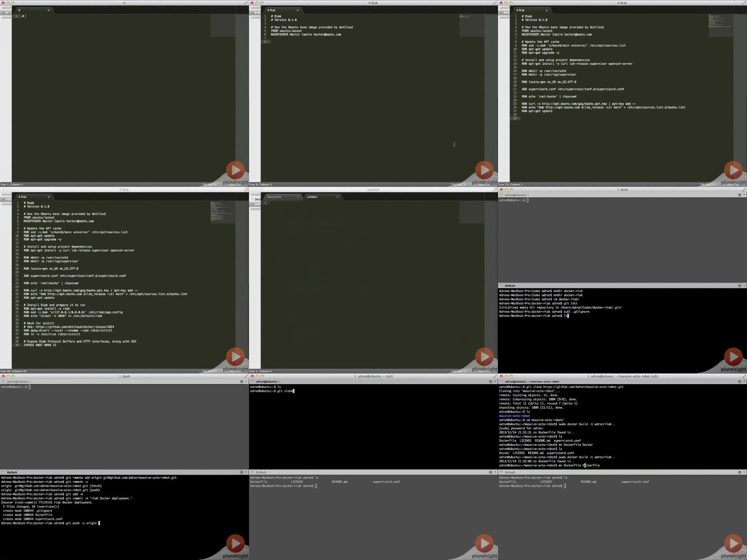Open gear menu on Default bar below 'mv DockerFile Dockerfile'
The height and width of the screenshot is (560, 747).
tap(740, 472)
